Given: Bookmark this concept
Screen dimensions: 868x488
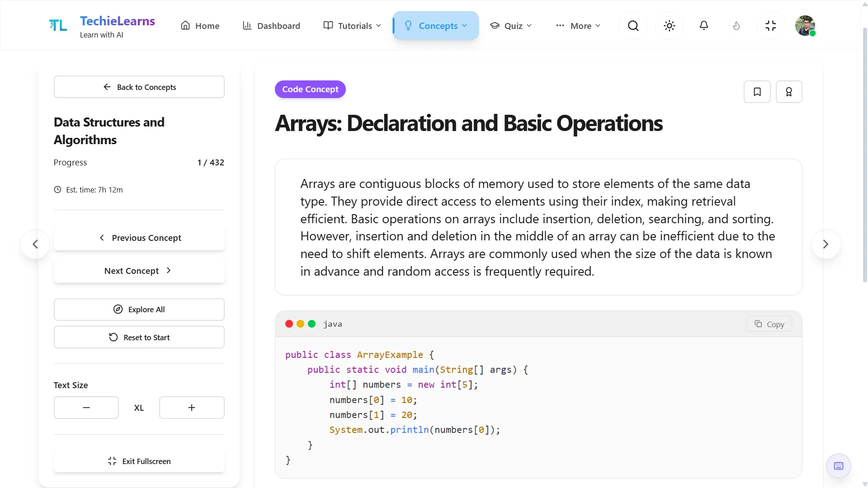Looking at the screenshot, I should click(757, 92).
